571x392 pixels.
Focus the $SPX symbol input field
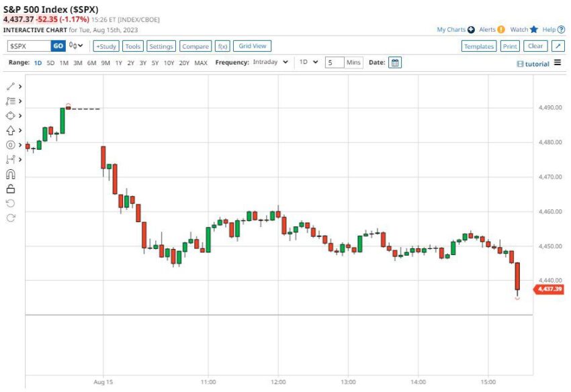pyautogui.click(x=29, y=46)
